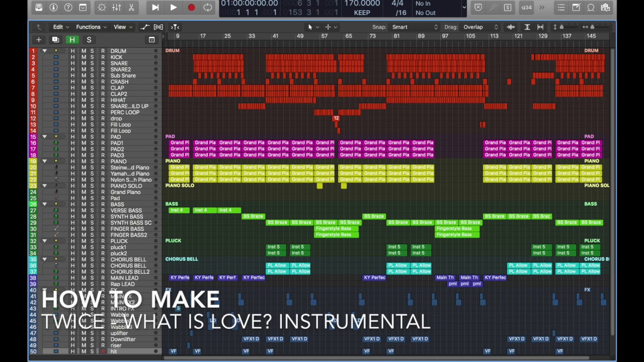Add a new track with plus button
Viewport: 644px width, 362px height.
tap(39, 40)
